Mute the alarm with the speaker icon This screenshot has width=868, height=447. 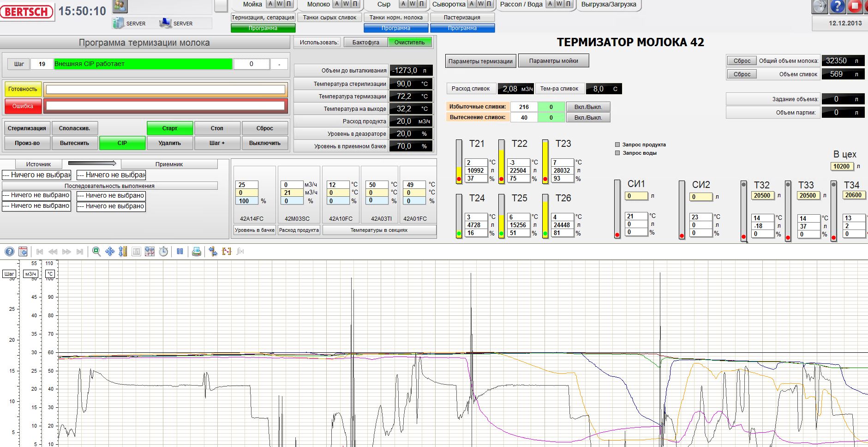820,6
